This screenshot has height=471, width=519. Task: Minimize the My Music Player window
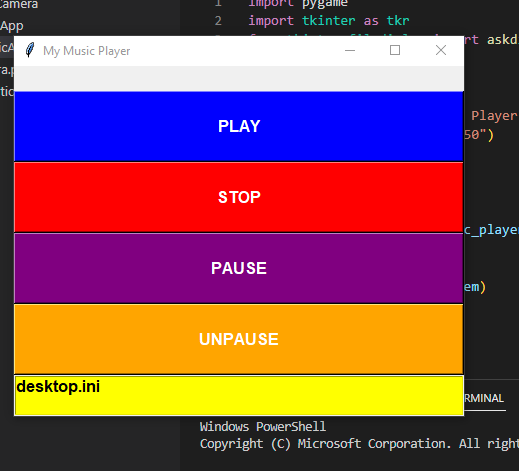[x=350, y=51]
